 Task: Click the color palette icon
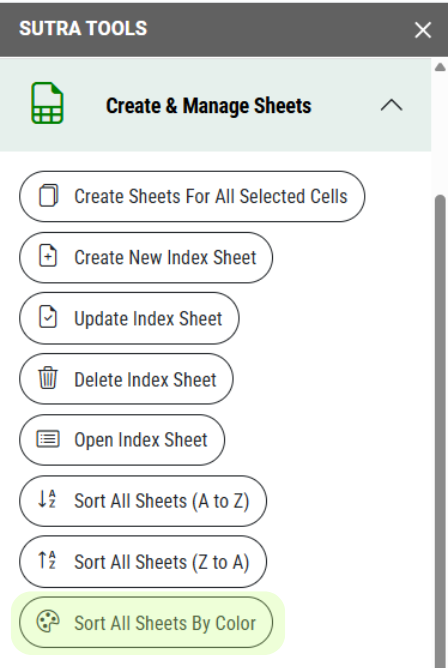(48, 622)
